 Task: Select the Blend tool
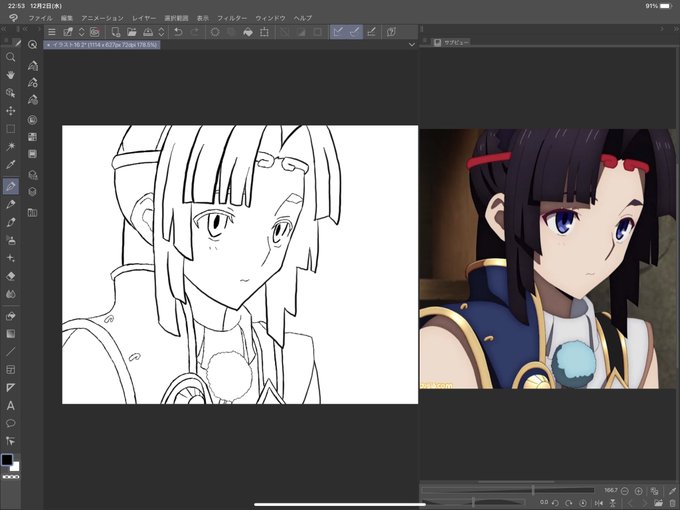click(x=11, y=294)
